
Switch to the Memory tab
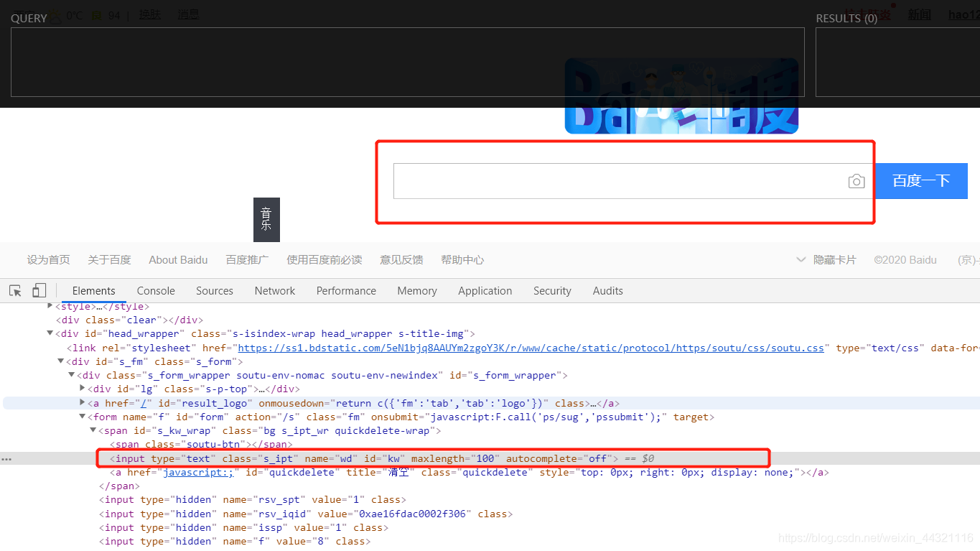coord(417,291)
